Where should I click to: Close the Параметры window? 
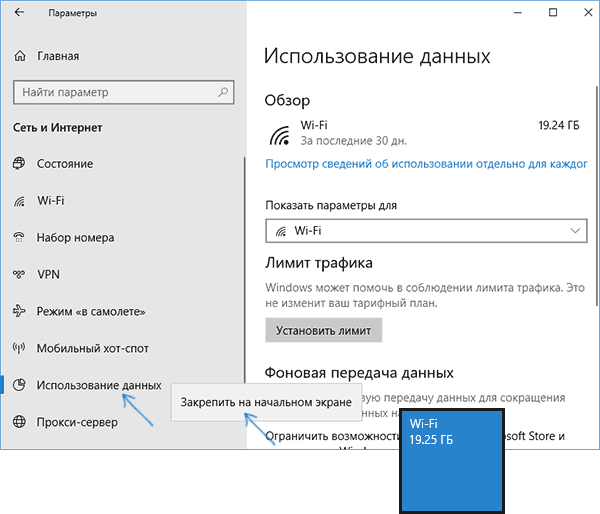point(588,13)
